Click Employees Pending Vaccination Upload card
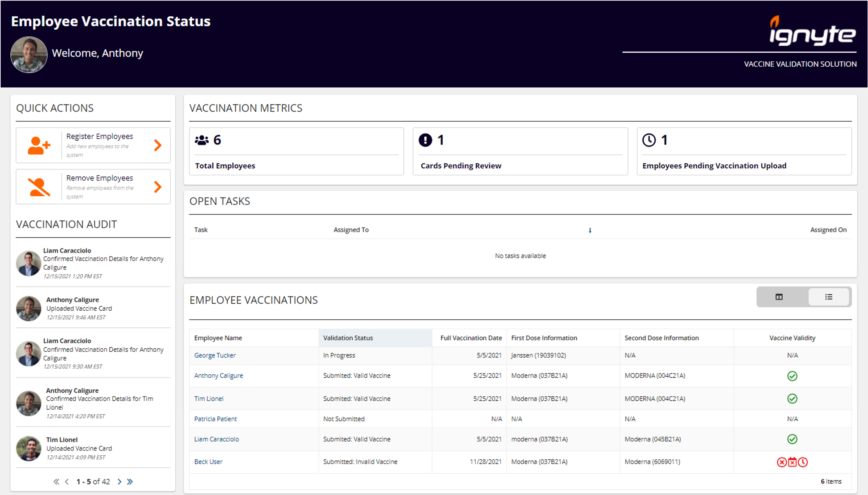 tap(744, 151)
